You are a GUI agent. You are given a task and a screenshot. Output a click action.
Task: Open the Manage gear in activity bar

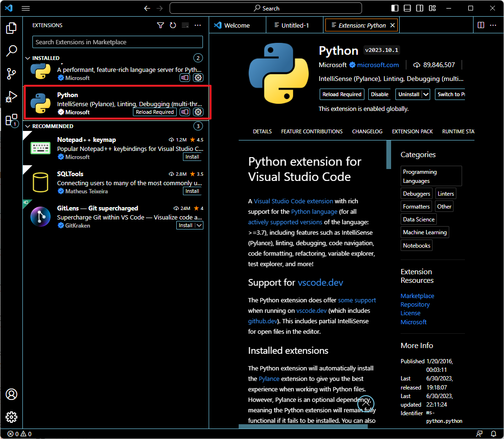click(11, 417)
